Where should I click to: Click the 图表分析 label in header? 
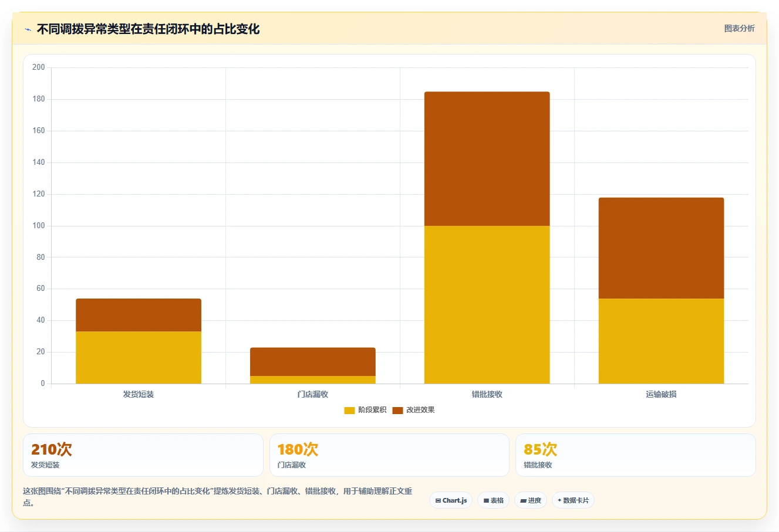(739, 28)
